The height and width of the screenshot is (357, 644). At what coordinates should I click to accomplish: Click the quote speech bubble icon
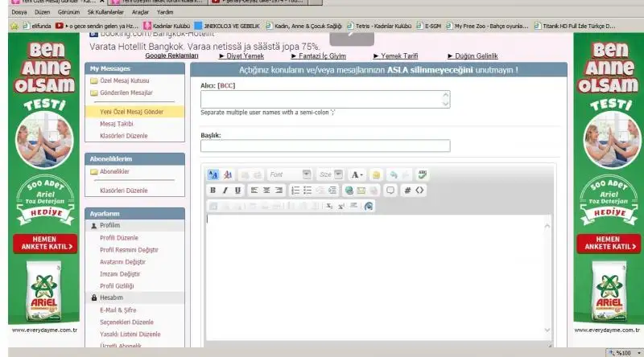pyautogui.click(x=390, y=191)
